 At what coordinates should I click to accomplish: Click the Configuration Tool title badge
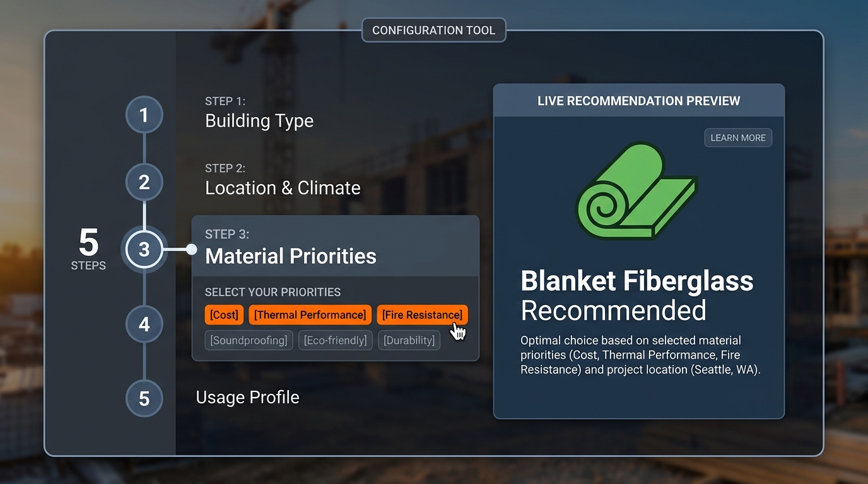[x=433, y=30]
